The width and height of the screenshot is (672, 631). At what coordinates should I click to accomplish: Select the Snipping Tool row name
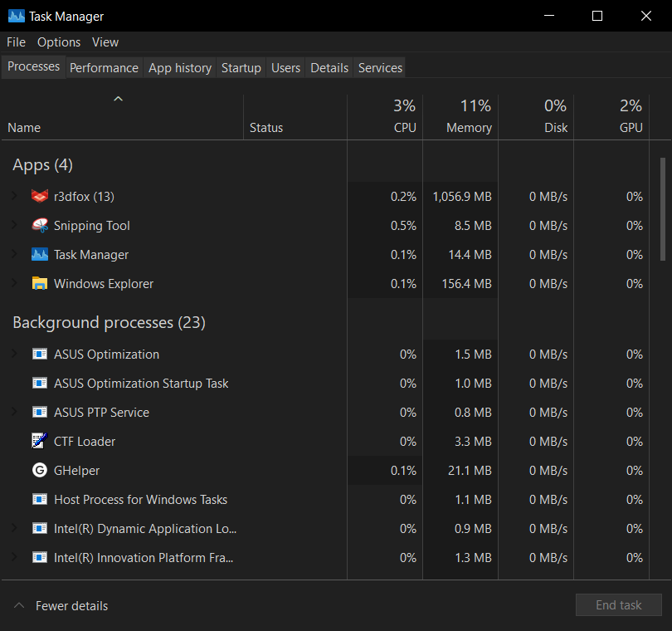(x=92, y=226)
